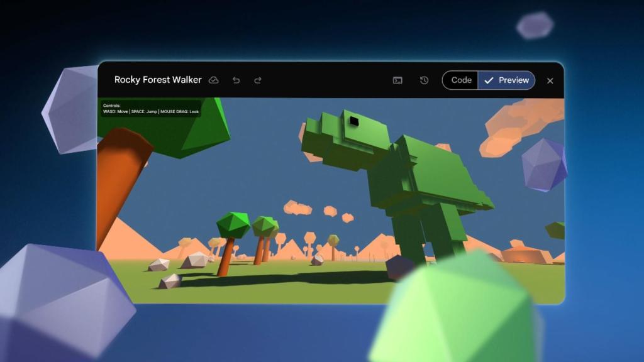Undo the last change
This screenshot has width=644, height=362.
tap(236, 80)
